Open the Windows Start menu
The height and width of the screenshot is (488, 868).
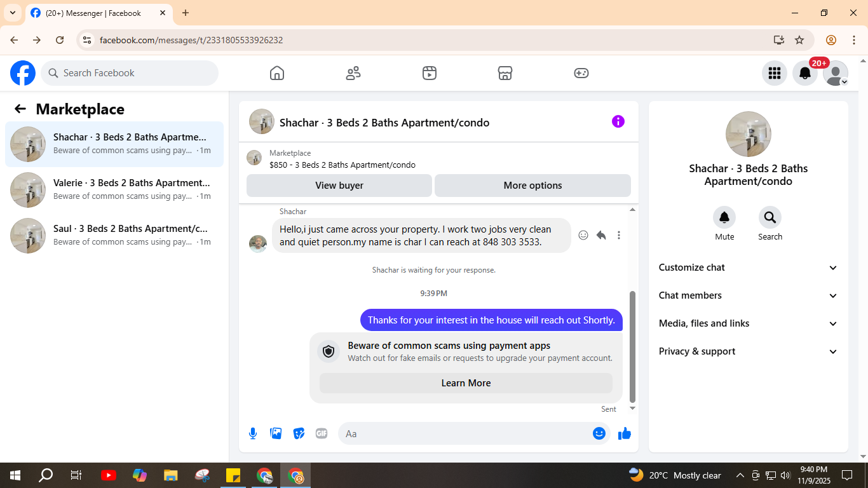pos(15,475)
